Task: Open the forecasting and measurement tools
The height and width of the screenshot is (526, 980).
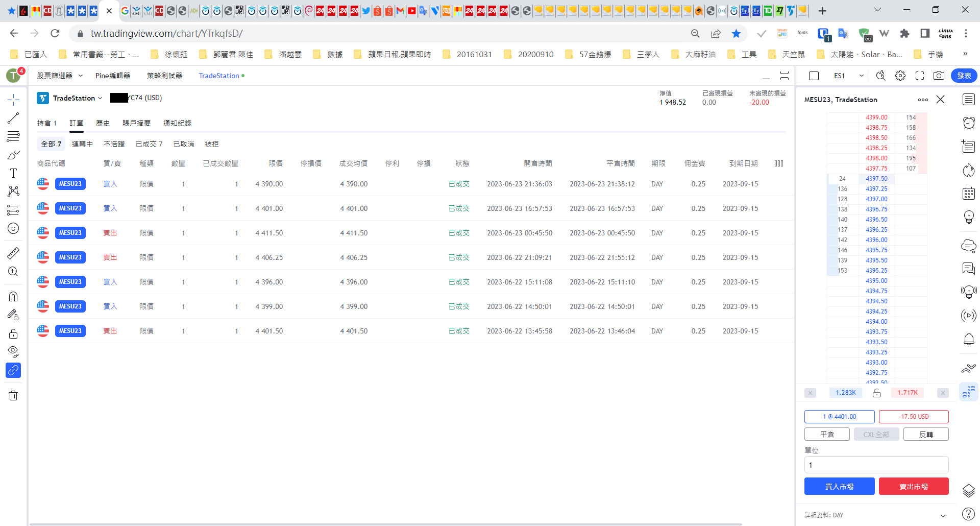Action: click(13, 210)
